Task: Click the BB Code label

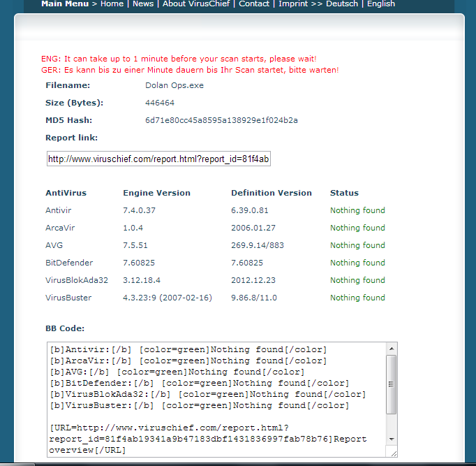Action: (65, 328)
